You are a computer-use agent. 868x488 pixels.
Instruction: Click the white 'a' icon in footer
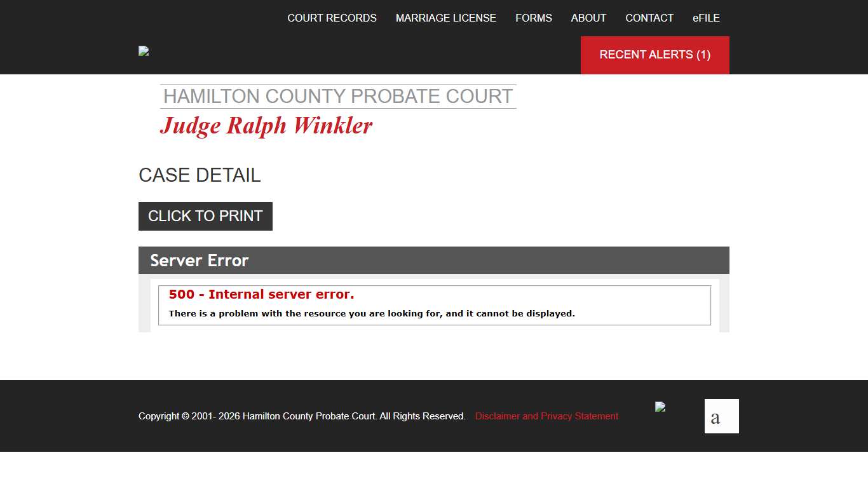pyautogui.click(x=721, y=416)
